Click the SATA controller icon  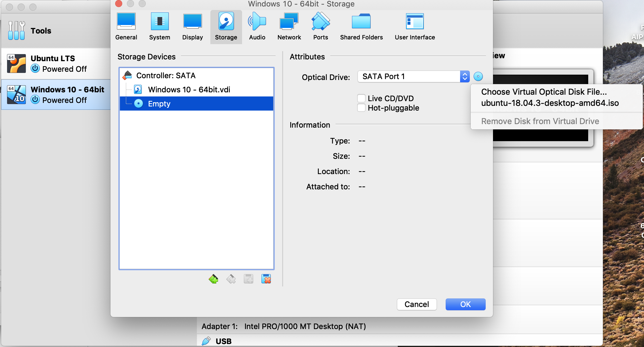(x=127, y=76)
